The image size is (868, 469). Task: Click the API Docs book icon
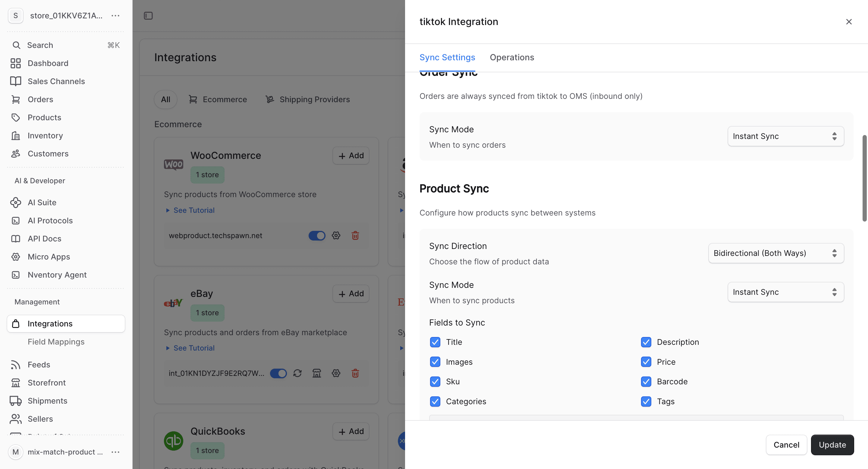[15, 239]
